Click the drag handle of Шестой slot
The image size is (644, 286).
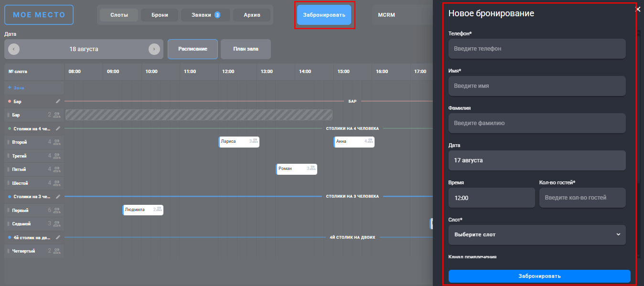pyautogui.click(x=8, y=183)
